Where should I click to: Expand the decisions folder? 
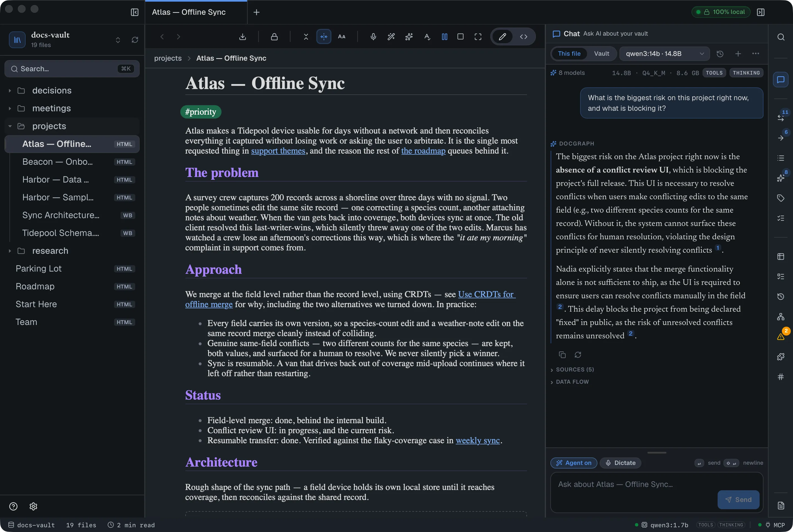pyautogui.click(x=72, y=91)
